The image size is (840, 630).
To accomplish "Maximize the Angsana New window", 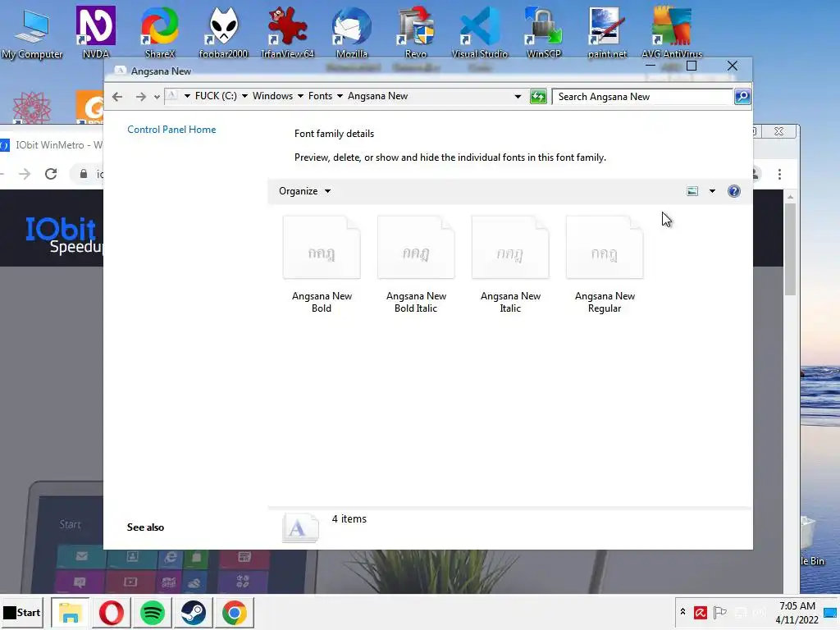I will click(x=692, y=66).
